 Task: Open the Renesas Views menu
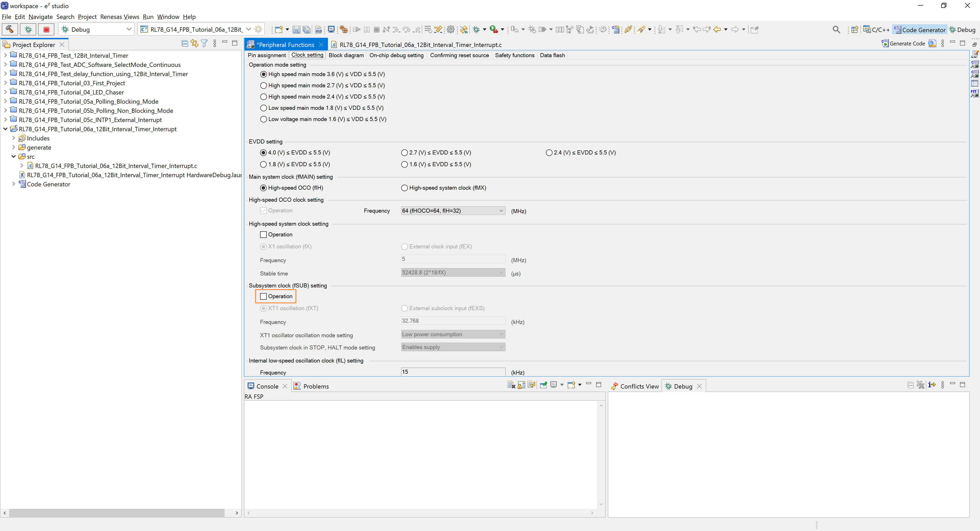[119, 17]
